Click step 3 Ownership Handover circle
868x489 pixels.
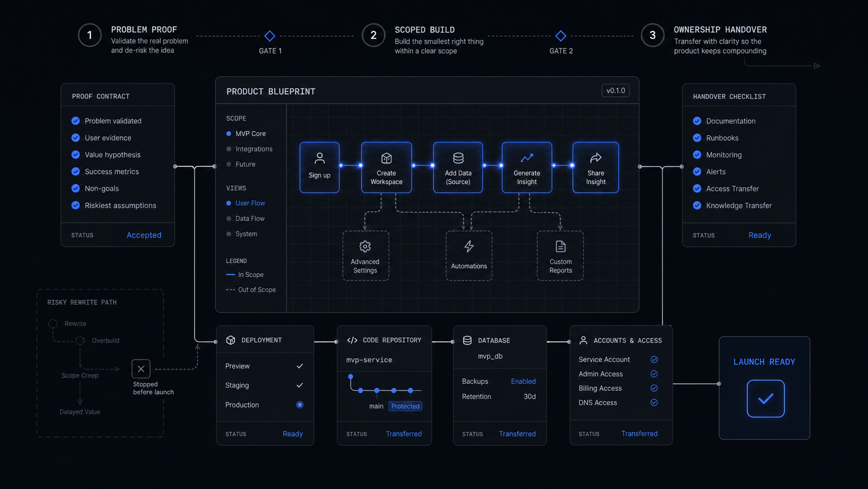pos(653,35)
